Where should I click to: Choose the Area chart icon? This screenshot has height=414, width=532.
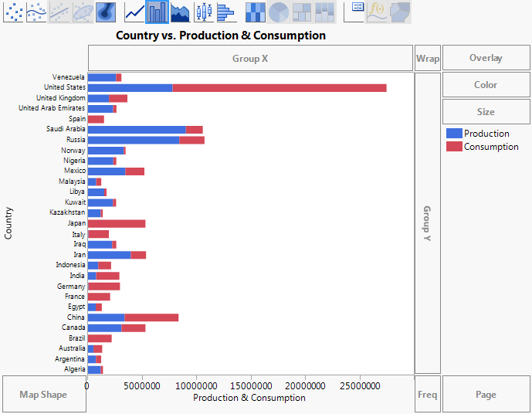coord(180,12)
